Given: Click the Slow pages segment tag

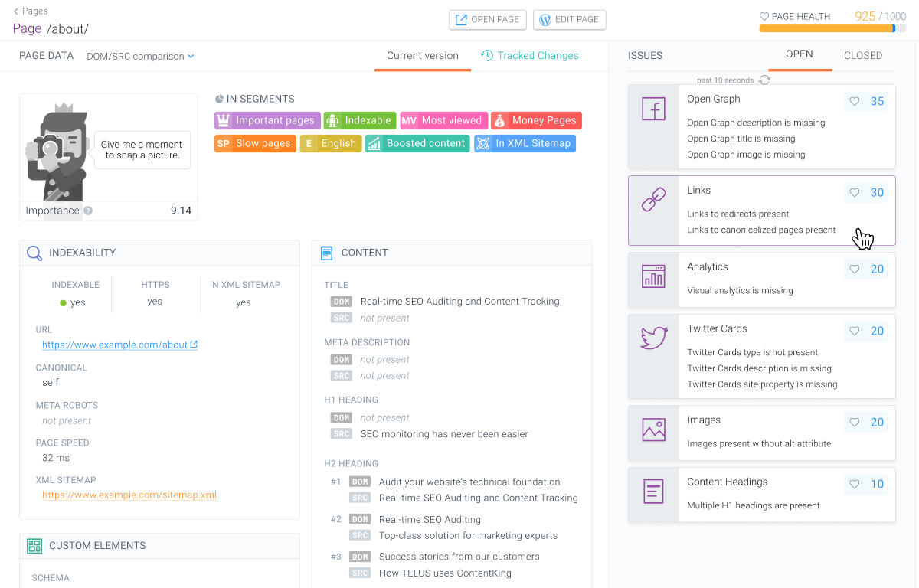Looking at the screenshot, I should point(255,143).
